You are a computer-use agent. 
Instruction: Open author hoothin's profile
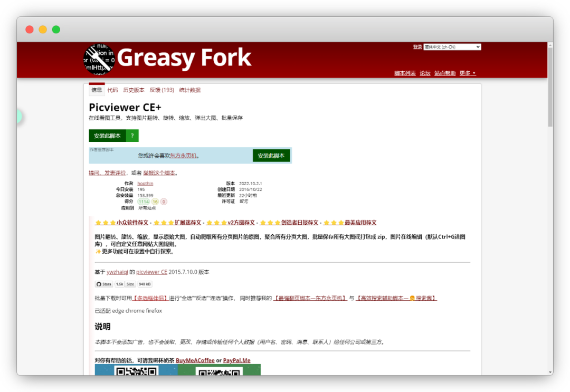pyautogui.click(x=145, y=184)
